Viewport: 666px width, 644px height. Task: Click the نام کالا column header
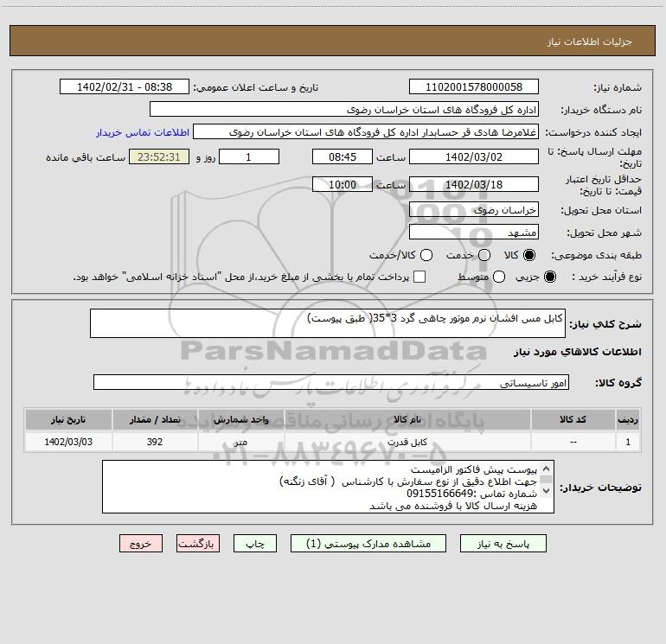point(407,419)
